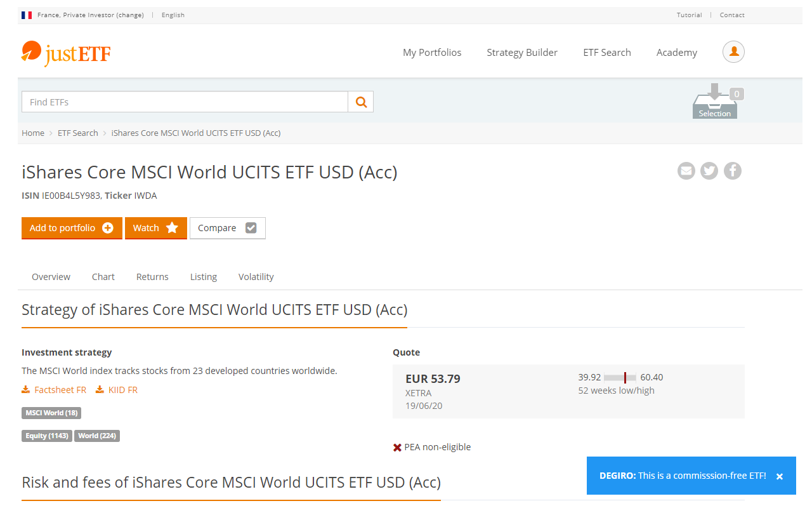Click the orange search magnifier button
The width and height of the screenshot is (812, 508).
[x=361, y=102]
